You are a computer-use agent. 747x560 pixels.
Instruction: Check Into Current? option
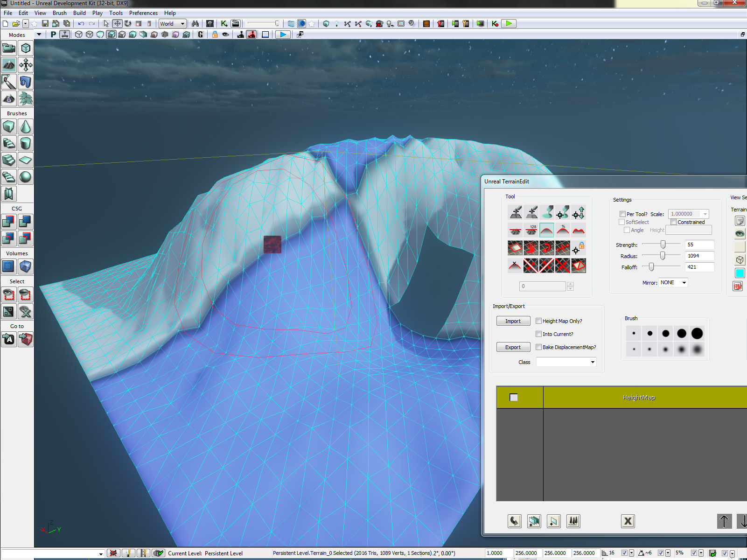click(x=539, y=334)
